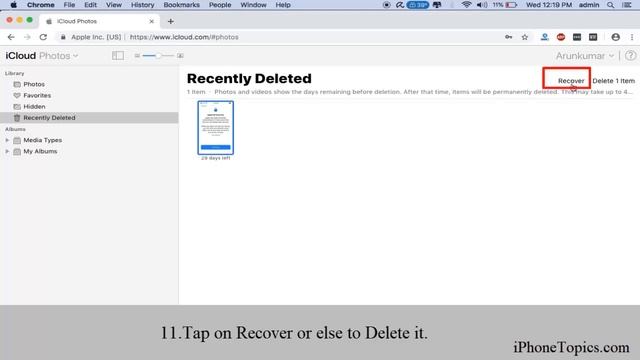
Task: Select the iCloud Photos tab
Action: click(99, 21)
